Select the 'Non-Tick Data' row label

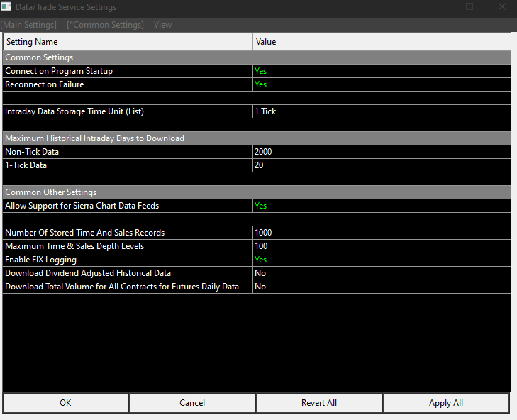click(x=32, y=152)
